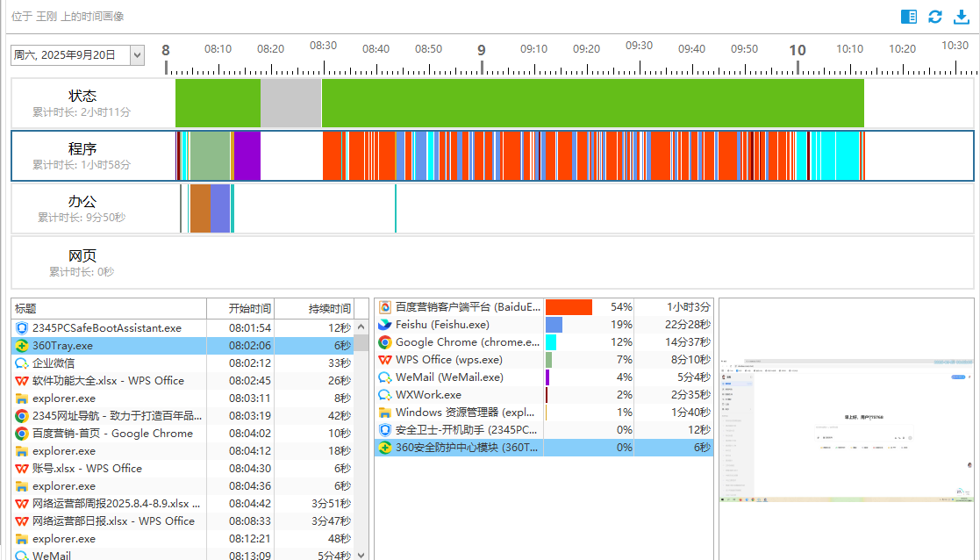Click the 9 o'clock timeline marker
This screenshot has height=560, width=980.
tap(482, 50)
